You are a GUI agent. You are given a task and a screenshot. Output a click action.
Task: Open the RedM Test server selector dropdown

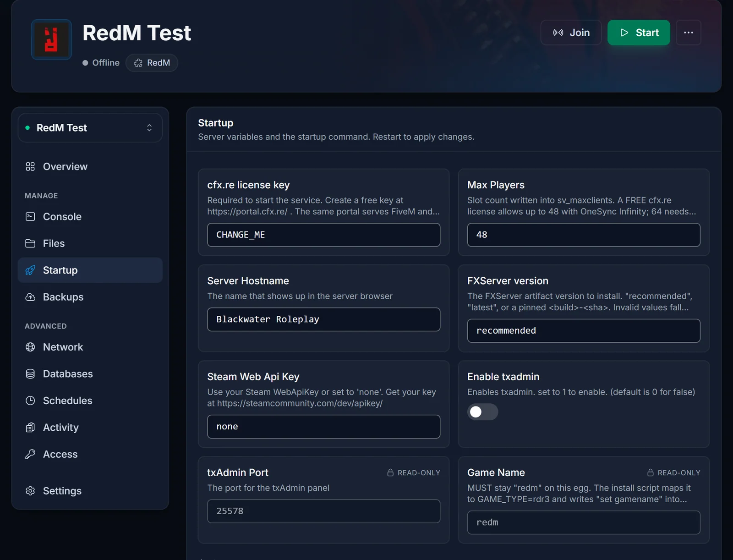90,128
